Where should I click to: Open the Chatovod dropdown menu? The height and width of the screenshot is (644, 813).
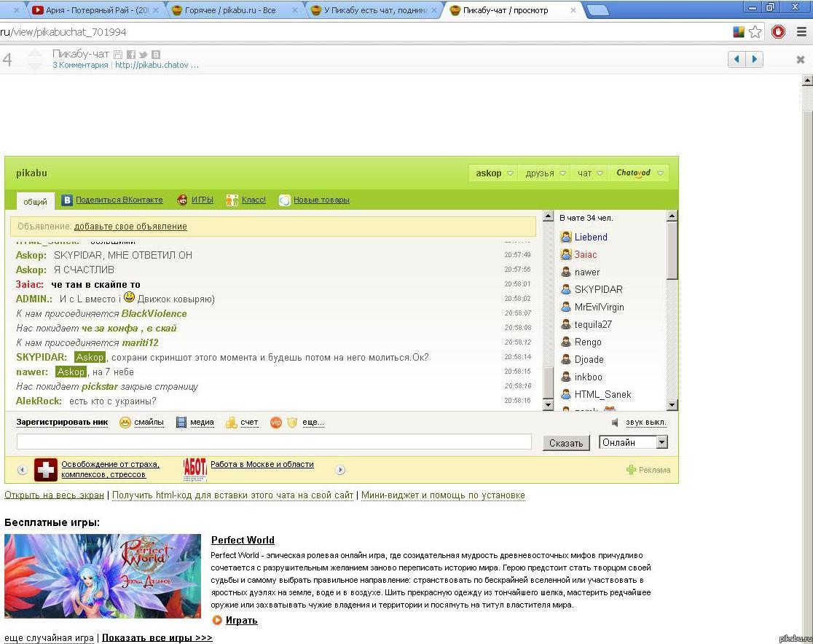(x=640, y=173)
